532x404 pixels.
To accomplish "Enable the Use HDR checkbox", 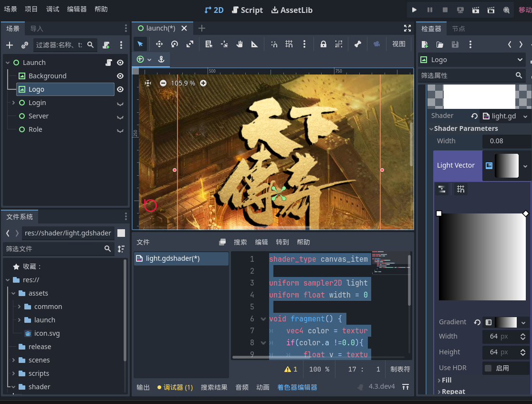I will coord(488,368).
